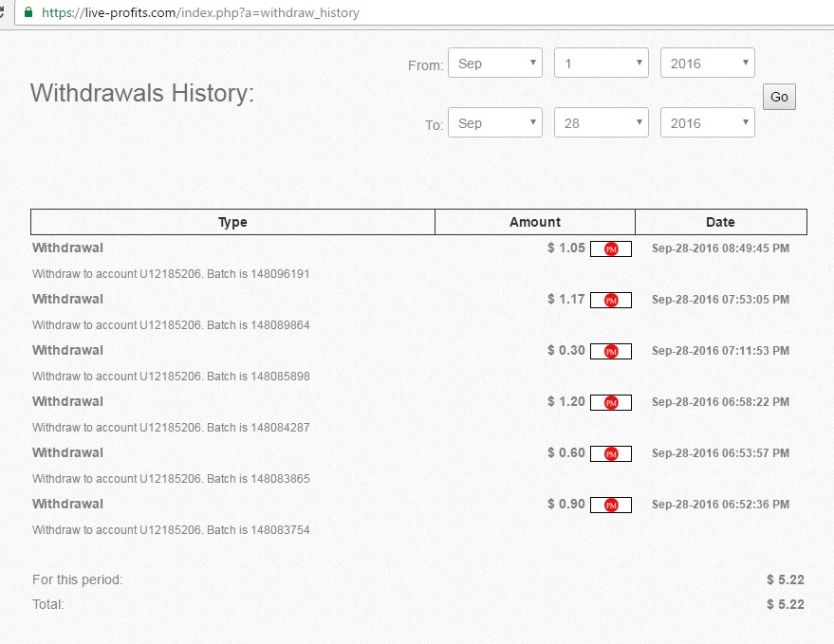The image size is (834, 644).
Task: Click the Withdrawal label for $ 1.20 row
Action: [67, 401]
